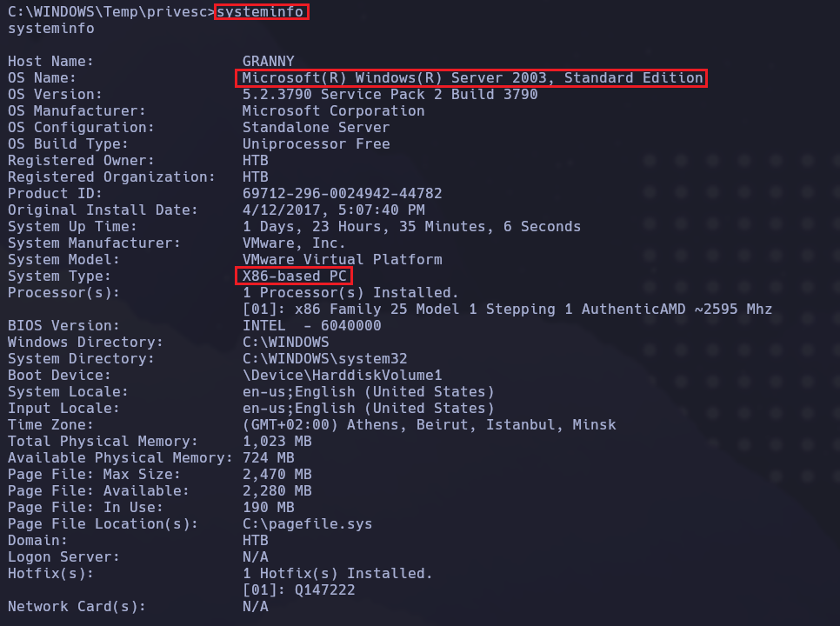
Task: Click the time zone Athens, Beirut value
Action: coord(429,425)
